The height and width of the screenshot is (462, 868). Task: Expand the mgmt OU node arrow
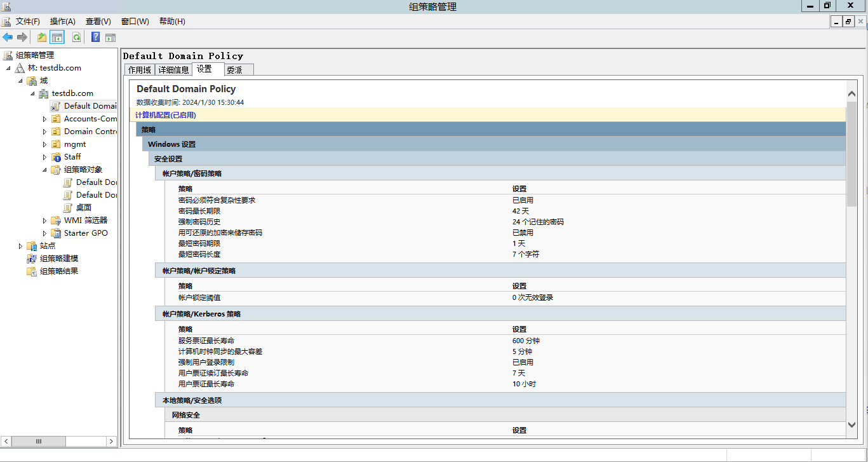pos(44,144)
